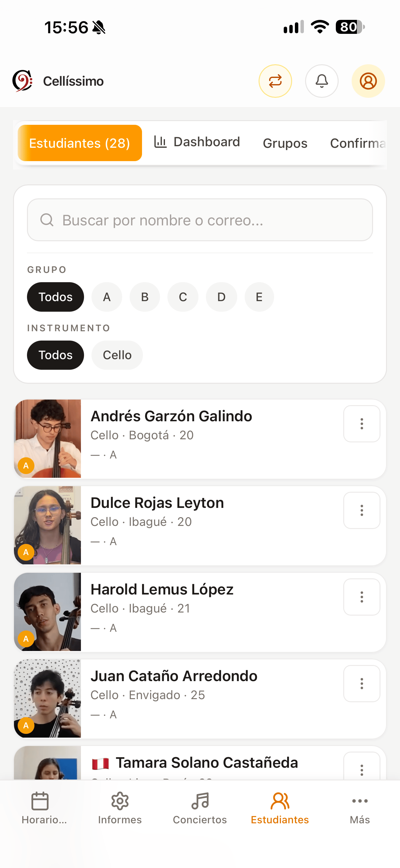This screenshot has width=400, height=868.
Task: Open Conciertos music note tab
Action: pyautogui.click(x=200, y=808)
